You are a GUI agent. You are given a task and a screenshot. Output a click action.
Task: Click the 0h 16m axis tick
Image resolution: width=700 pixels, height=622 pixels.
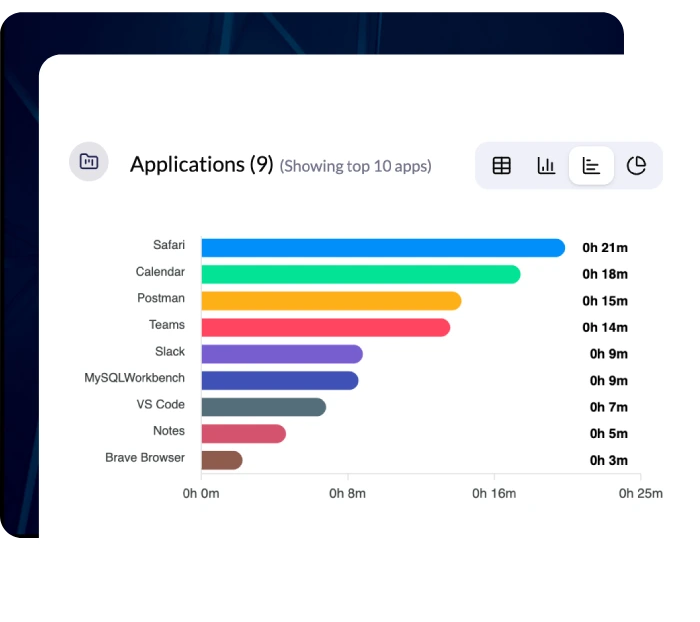(x=494, y=493)
